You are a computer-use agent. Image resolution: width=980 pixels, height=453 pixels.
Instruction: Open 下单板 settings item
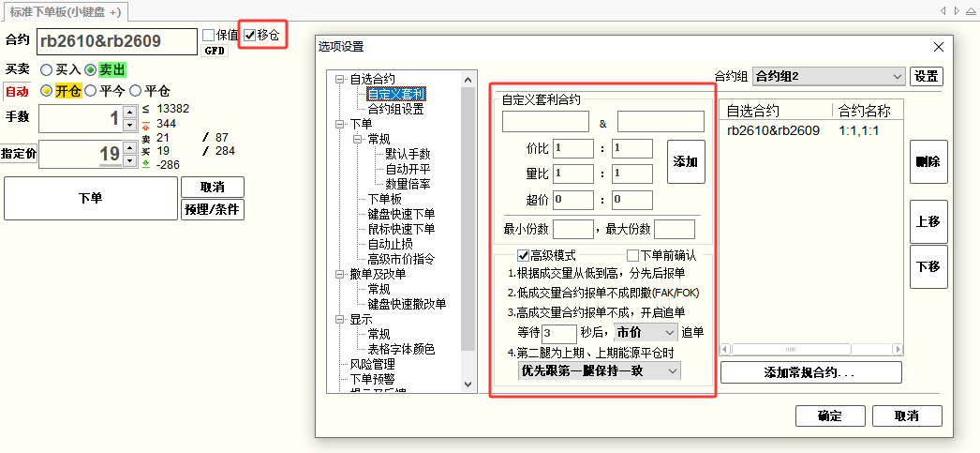tap(384, 199)
